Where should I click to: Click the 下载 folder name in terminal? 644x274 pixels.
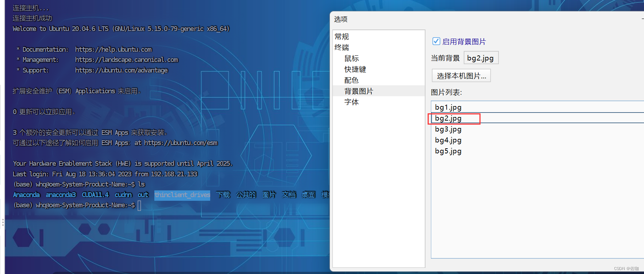click(x=223, y=195)
